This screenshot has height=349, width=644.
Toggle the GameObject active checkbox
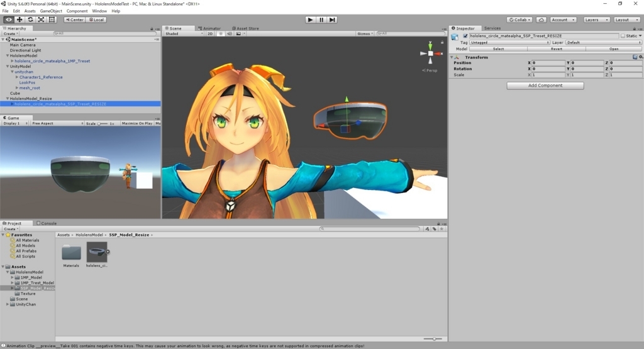465,36
